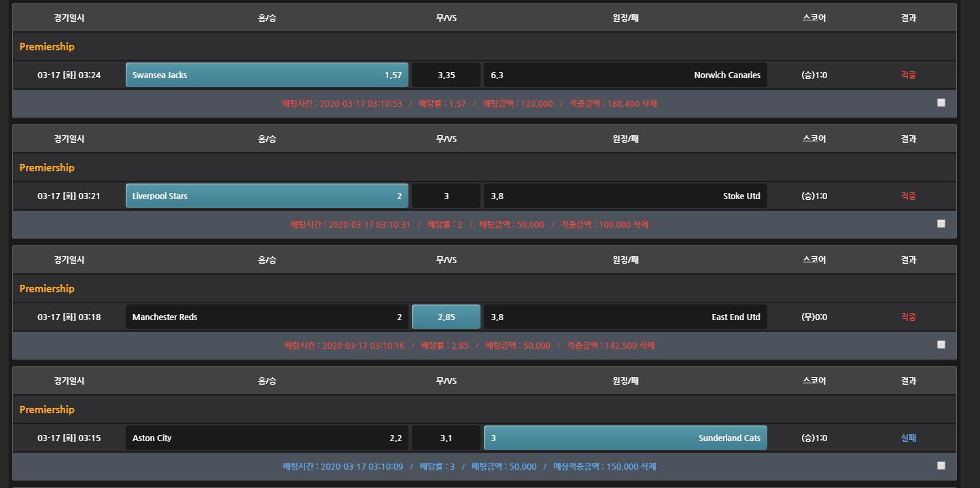Tick the checkbox for the Swansea Jacks bet
This screenshot has width=980, height=488.
point(941,103)
